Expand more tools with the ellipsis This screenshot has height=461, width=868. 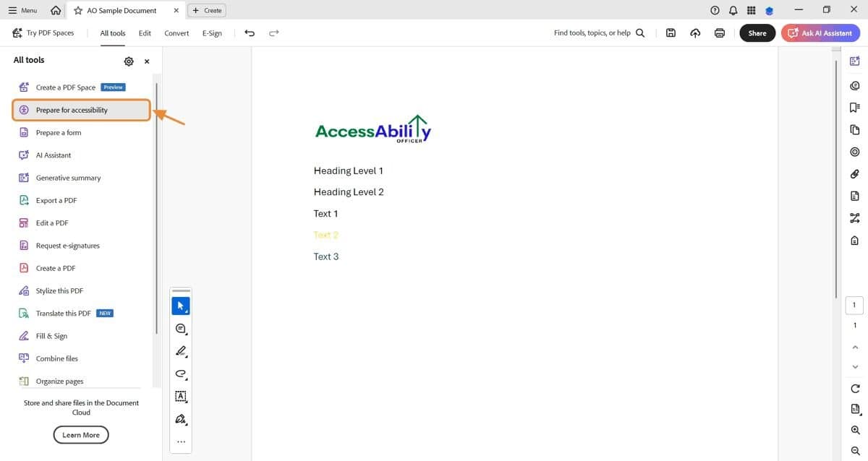click(181, 441)
